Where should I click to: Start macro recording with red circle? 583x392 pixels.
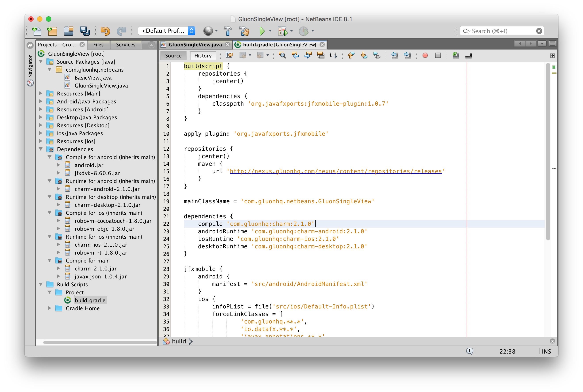pos(425,55)
